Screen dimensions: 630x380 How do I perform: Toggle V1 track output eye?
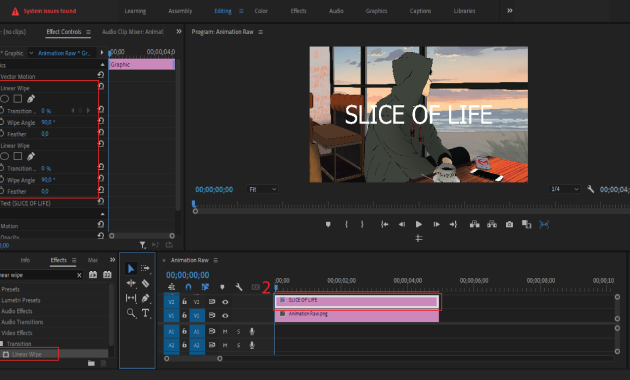coord(225,315)
